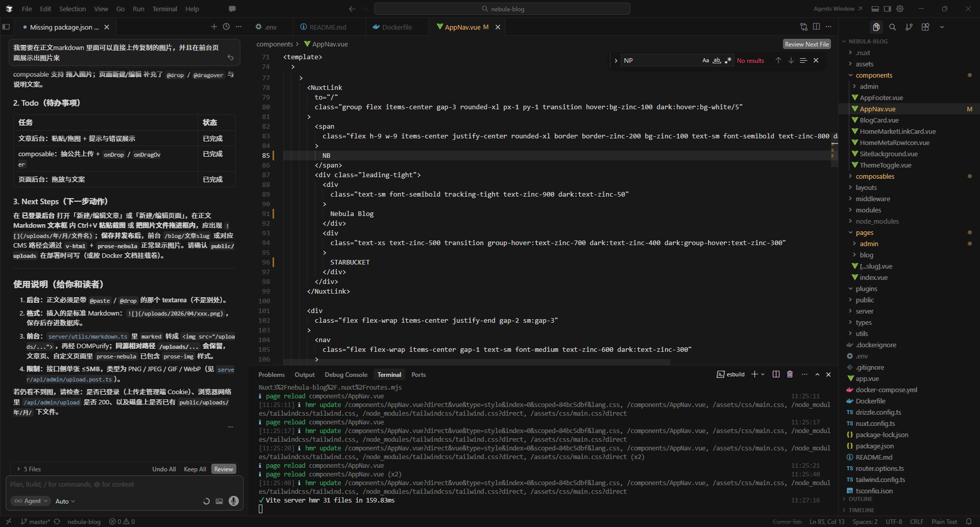
Task: Click the Keep All button
Action: pyautogui.click(x=195, y=469)
